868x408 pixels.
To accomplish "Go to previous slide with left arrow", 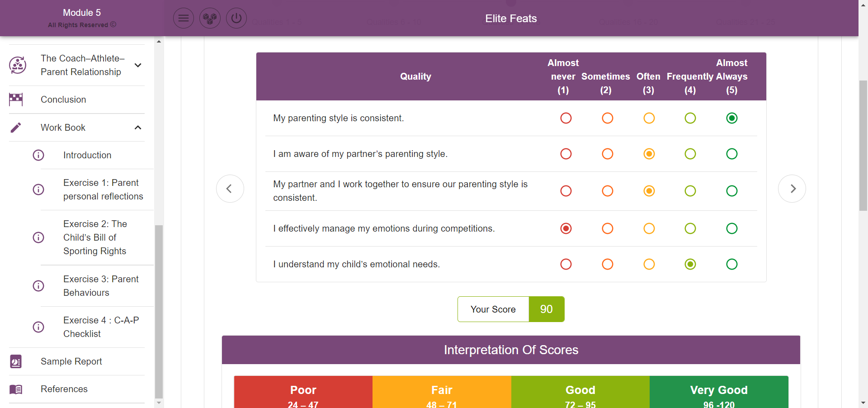I will click(230, 189).
